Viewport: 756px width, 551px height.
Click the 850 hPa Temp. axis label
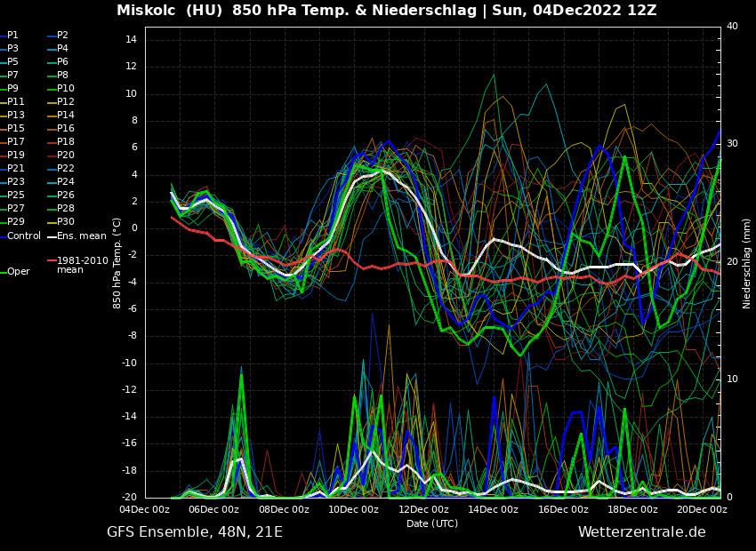click(x=117, y=263)
